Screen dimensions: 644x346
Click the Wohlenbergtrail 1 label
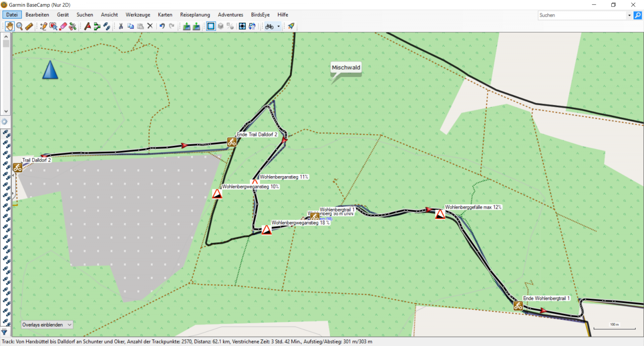(337, 209)
